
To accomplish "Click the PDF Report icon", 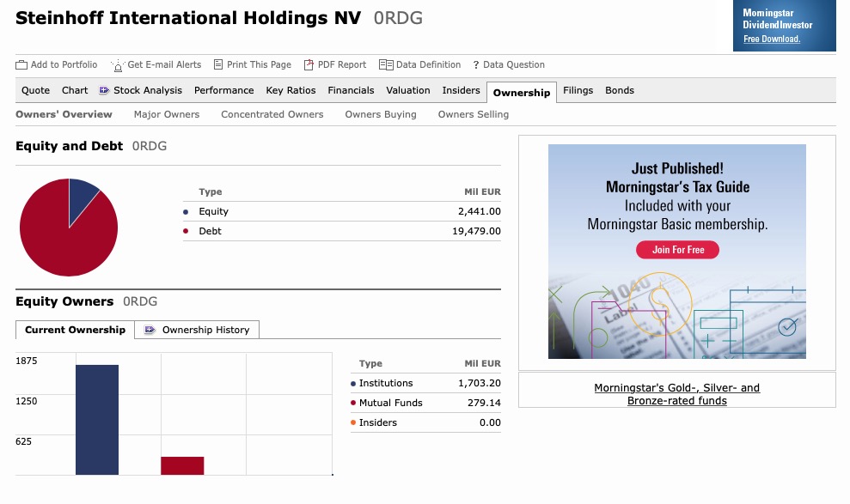I will point(309,65).
